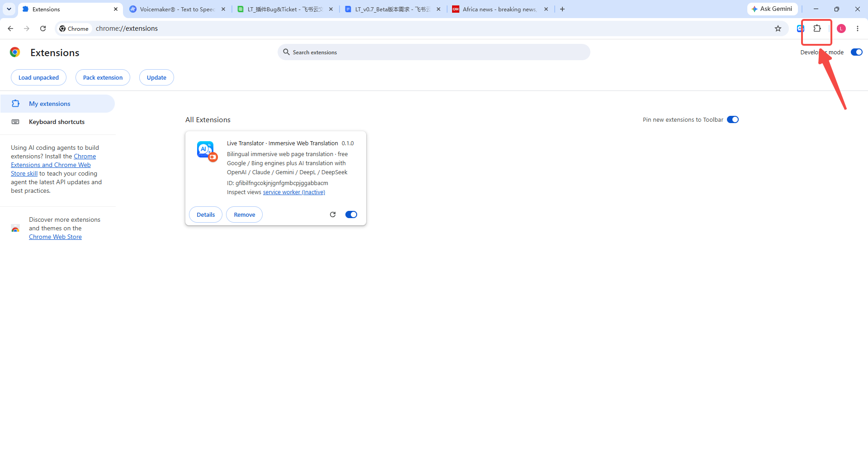This screenshot has height=467, width=868.
Task: Click the Ask Gemini button
Action: pos(772,9)
